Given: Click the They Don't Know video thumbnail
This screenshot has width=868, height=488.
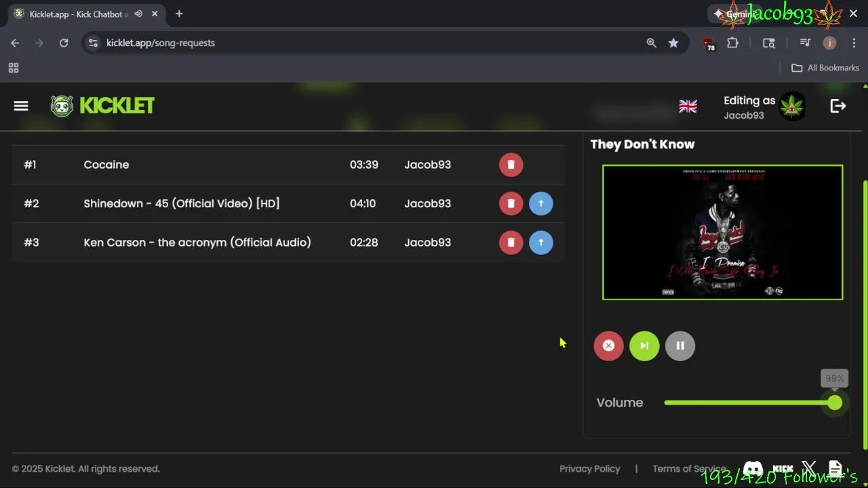Looking at the screenshot, I should tap(723, 232).
